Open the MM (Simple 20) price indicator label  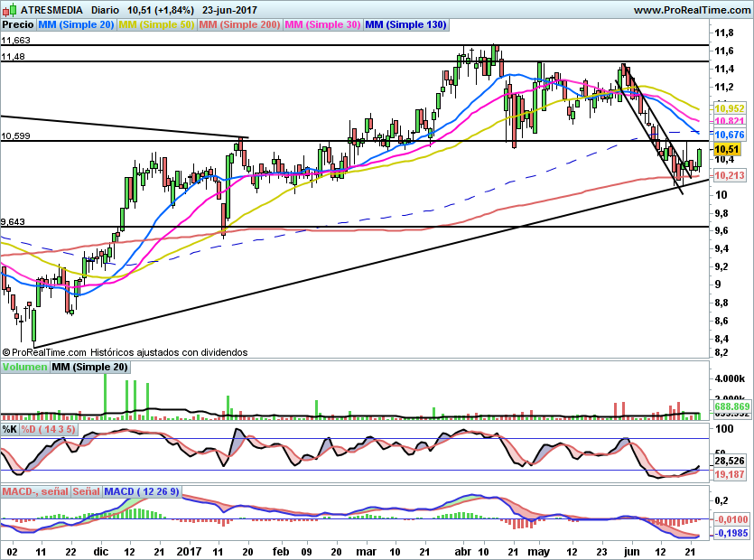point(76,24)
